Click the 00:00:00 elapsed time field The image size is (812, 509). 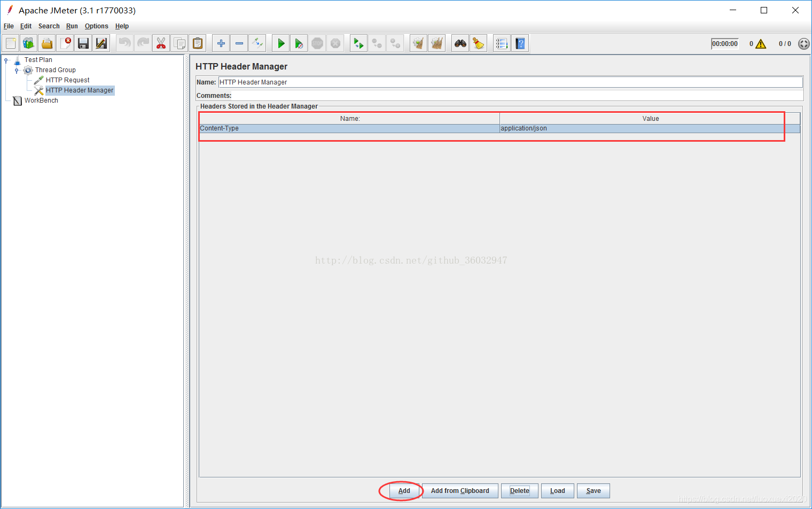[725, 44]
